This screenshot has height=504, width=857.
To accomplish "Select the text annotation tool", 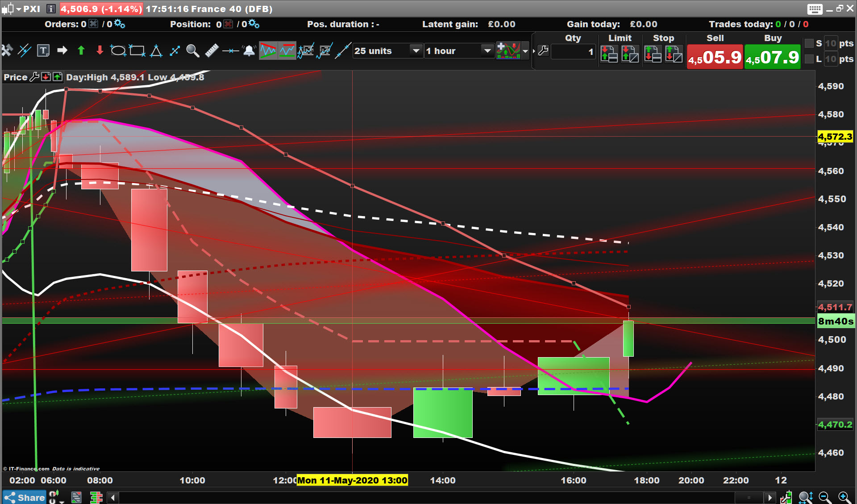I will coord(43,51).
